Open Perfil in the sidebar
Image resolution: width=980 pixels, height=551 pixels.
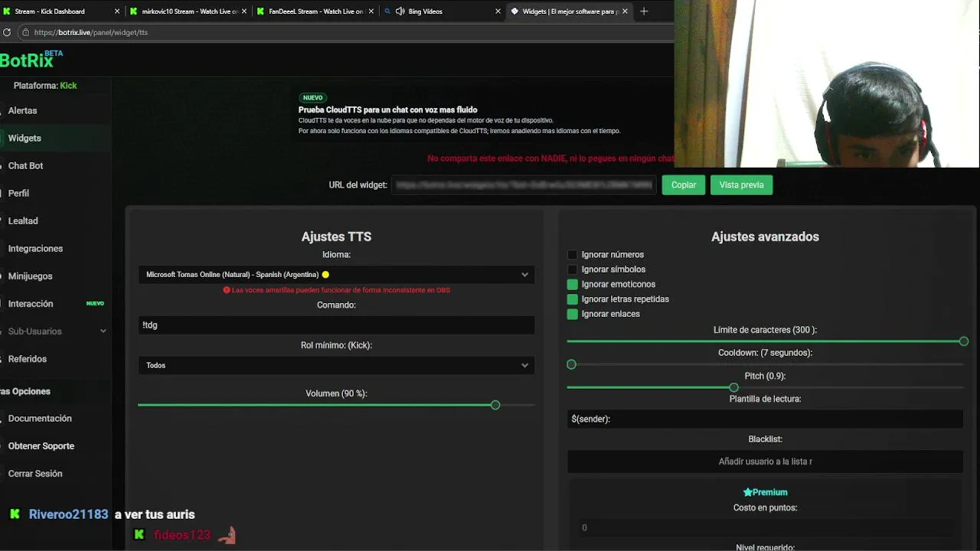click(18, 194)
